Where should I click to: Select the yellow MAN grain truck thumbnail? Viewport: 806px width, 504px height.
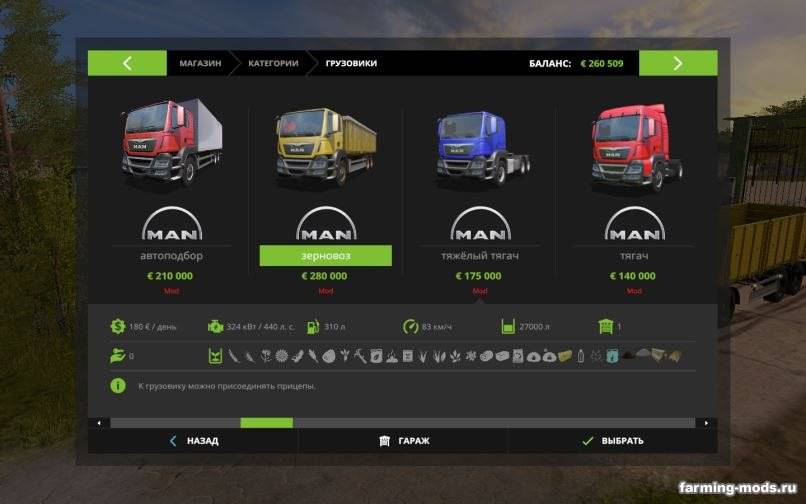click(x=326, y=146)
